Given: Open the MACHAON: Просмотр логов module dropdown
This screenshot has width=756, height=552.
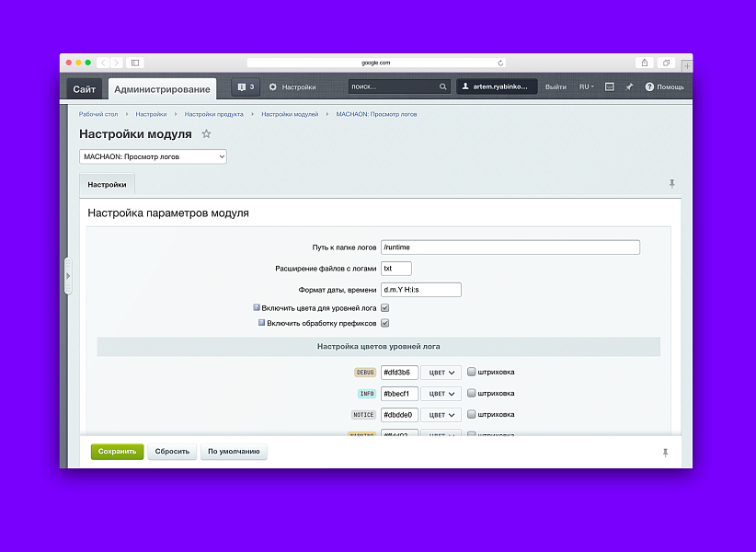Looking at the screenshot, I should [x=153, y=156].
